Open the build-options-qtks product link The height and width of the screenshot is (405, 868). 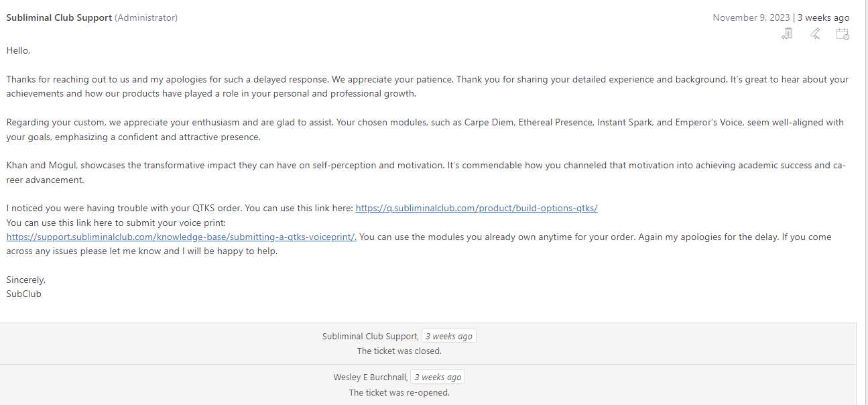point(476,208)
